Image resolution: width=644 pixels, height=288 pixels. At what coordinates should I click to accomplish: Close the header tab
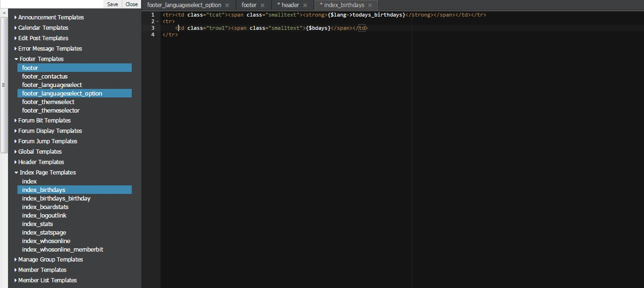(x=305, y=5)
